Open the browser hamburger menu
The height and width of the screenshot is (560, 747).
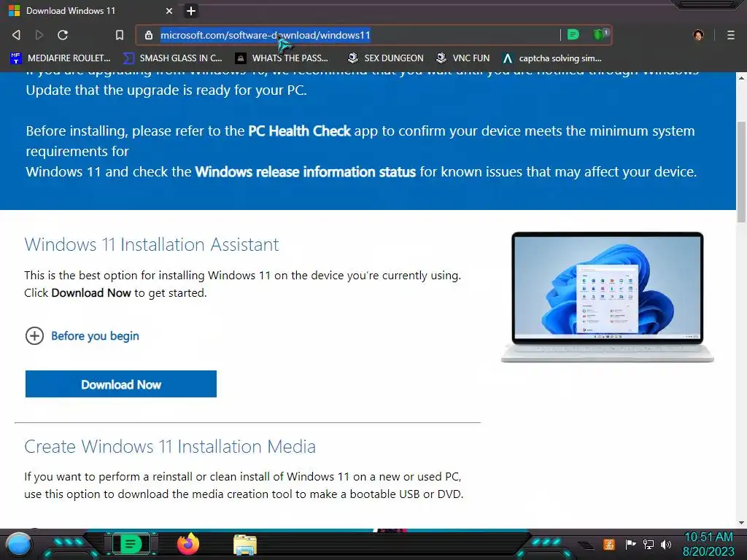pyautogui.click(x=730, y=35)
